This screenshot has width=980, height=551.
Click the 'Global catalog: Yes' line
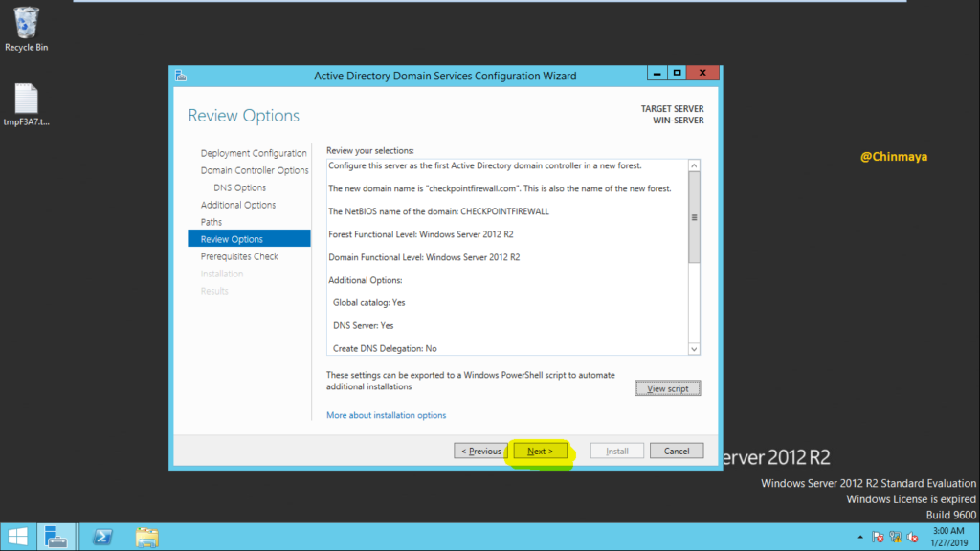tap(368, 303)
